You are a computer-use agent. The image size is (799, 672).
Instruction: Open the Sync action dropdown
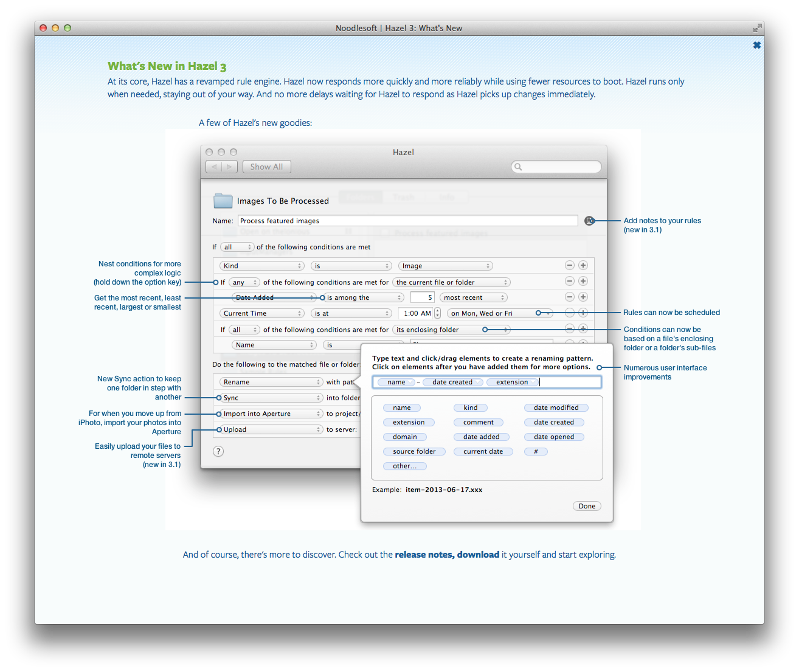[x=271, y=398]
